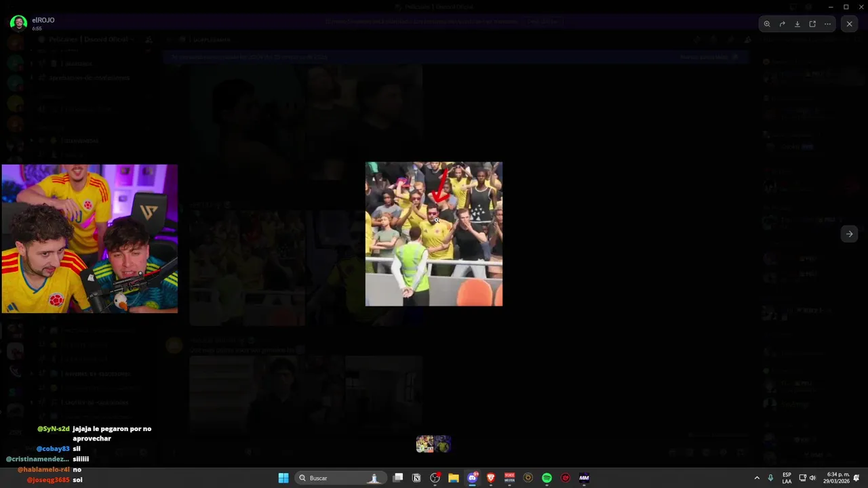The image size is (868, 488).
Task: Click the Buscar taskbar search box
Action: [x=340, y=478]
